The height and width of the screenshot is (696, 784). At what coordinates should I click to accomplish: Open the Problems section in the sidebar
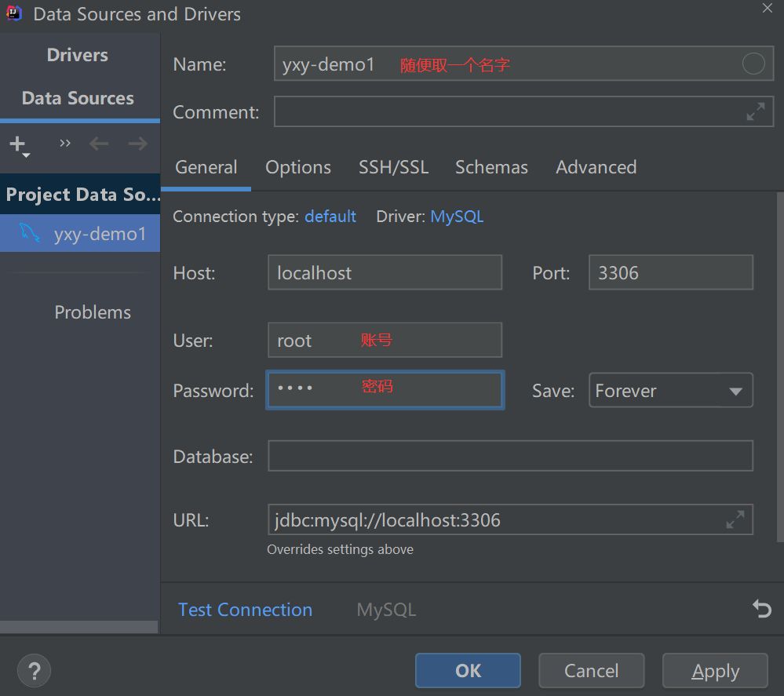coord(93,312)
